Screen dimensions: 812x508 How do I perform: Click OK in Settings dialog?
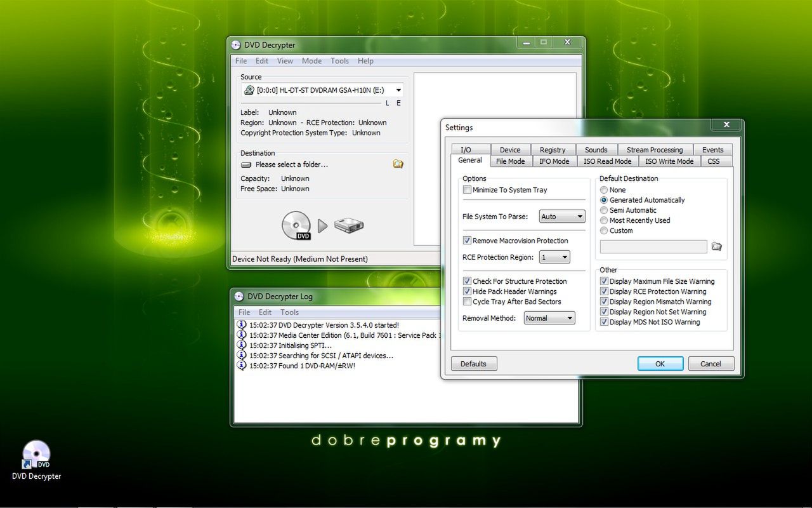(x=660, y=364)
